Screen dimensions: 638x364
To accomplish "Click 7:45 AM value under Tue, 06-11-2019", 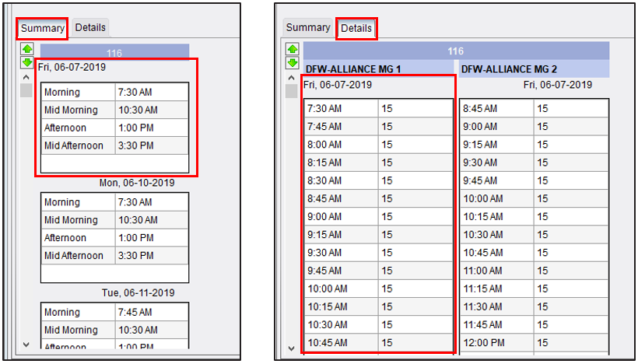I will (x=135, y=312).
